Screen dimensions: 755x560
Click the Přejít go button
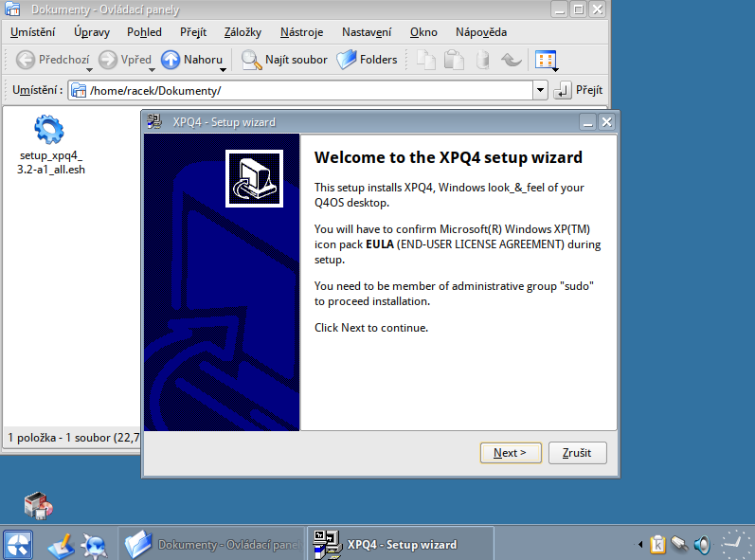pyautogui.click(x=578, y=90)
